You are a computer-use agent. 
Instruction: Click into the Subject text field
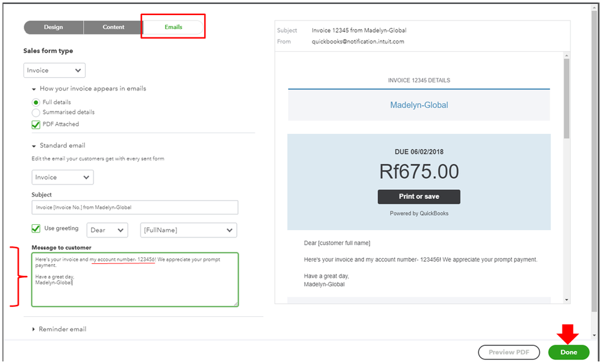pos(135,207)
